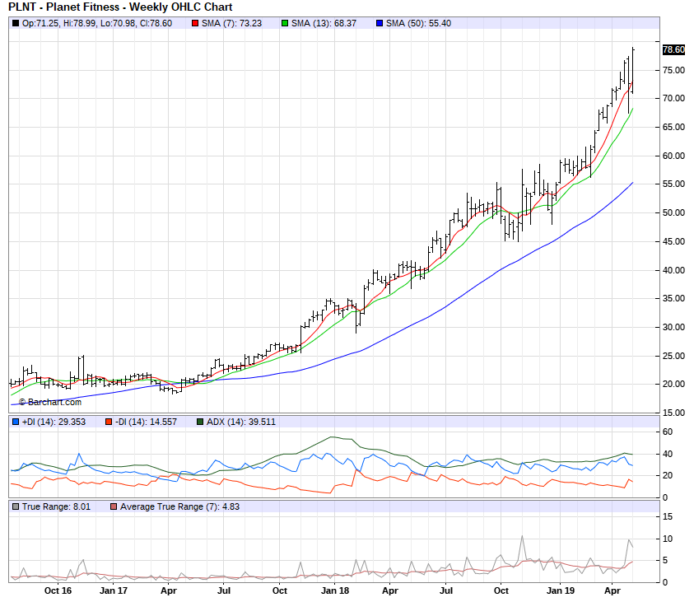The width and height of the screenshot is (694, 616).
Task: Click the 65.00 price axis label
Action: click(x=673, y=127)
